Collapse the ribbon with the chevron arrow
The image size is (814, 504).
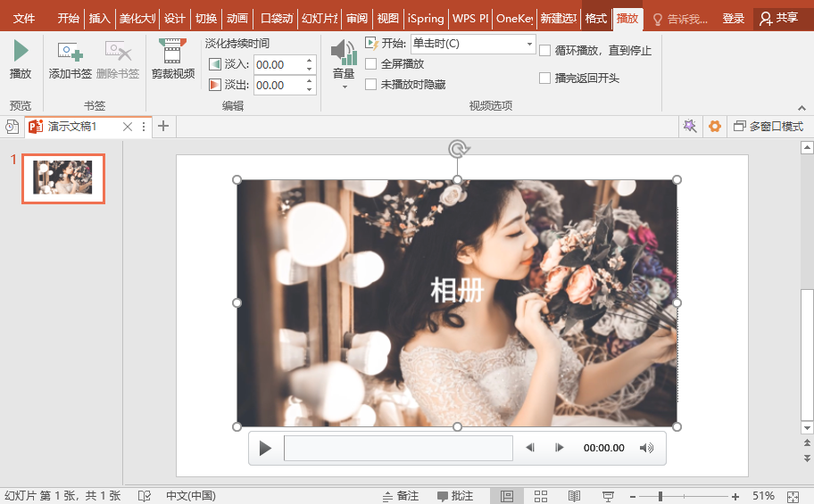802,108
